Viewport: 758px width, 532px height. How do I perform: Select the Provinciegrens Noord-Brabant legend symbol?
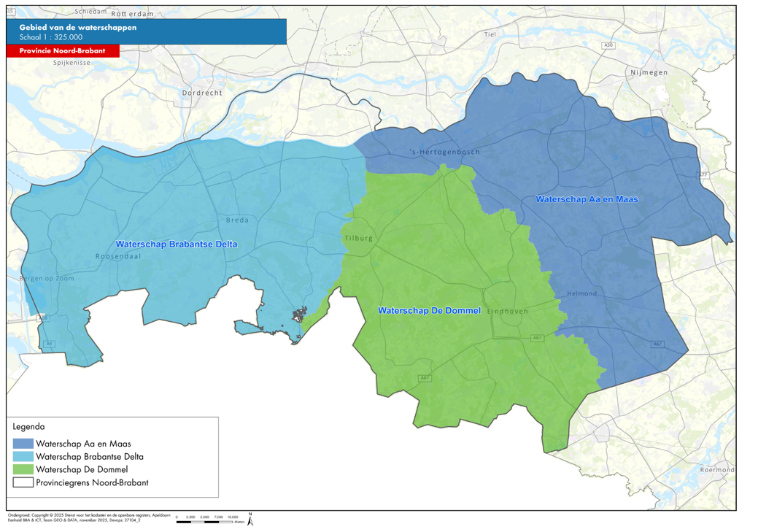(x=23, y=482)
